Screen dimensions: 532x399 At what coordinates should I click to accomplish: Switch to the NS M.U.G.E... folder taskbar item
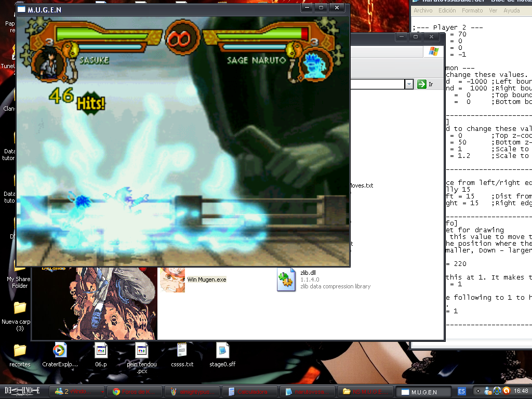click(366, 392)
